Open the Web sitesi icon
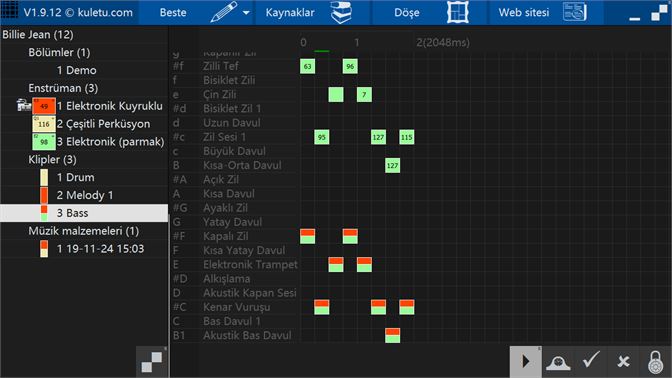 point(575,12)
